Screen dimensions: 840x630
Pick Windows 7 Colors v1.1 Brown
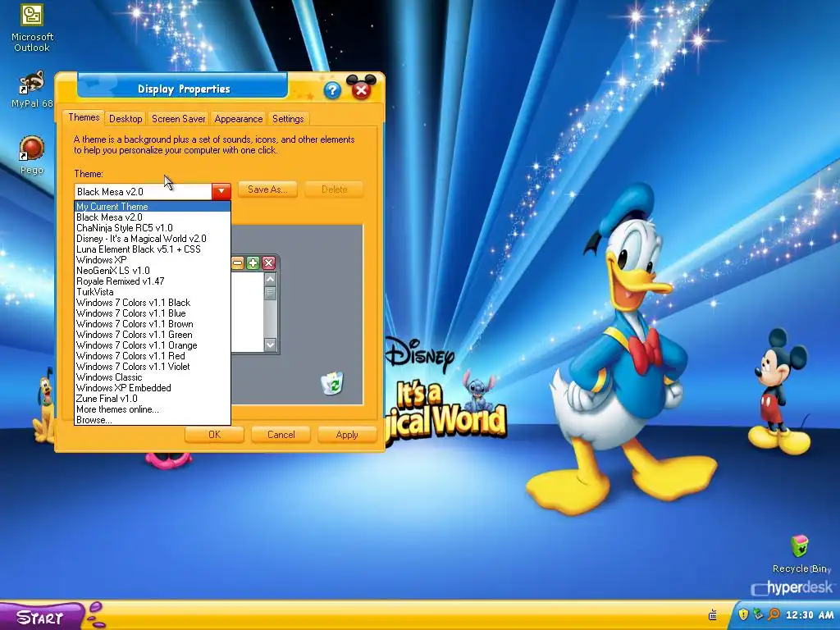tap(153, 324)
